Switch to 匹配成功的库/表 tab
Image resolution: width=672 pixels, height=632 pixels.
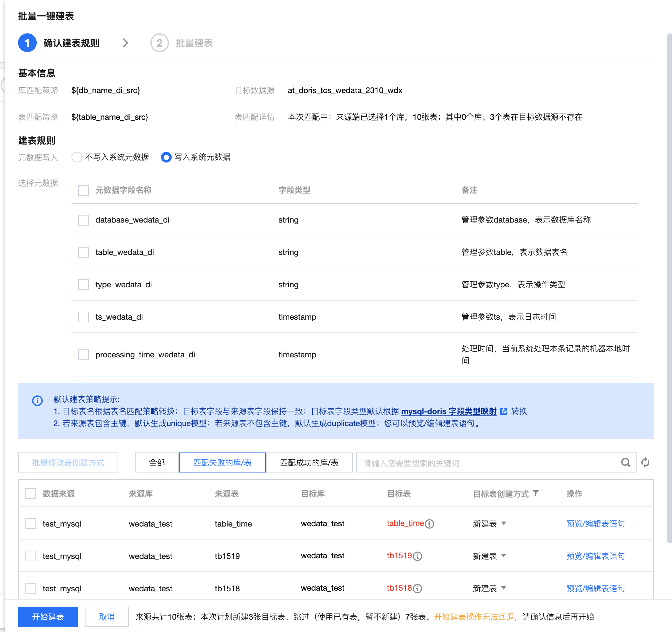point(309,462)
